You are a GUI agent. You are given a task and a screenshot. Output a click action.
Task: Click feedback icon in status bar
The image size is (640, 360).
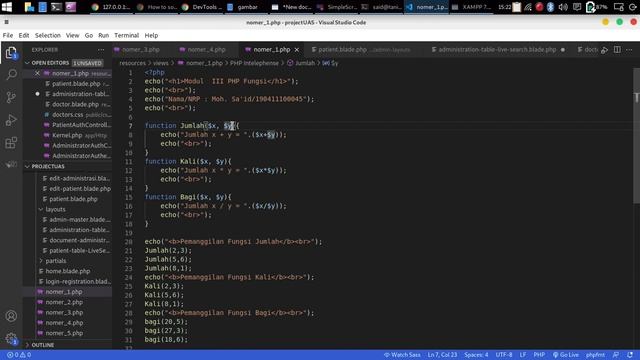coord(616,355)
